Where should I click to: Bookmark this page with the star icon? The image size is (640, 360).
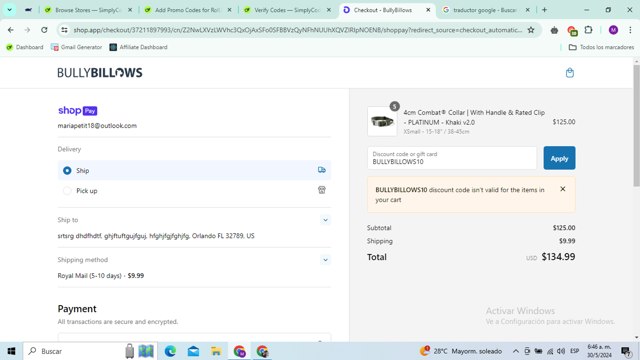(531, 30)
